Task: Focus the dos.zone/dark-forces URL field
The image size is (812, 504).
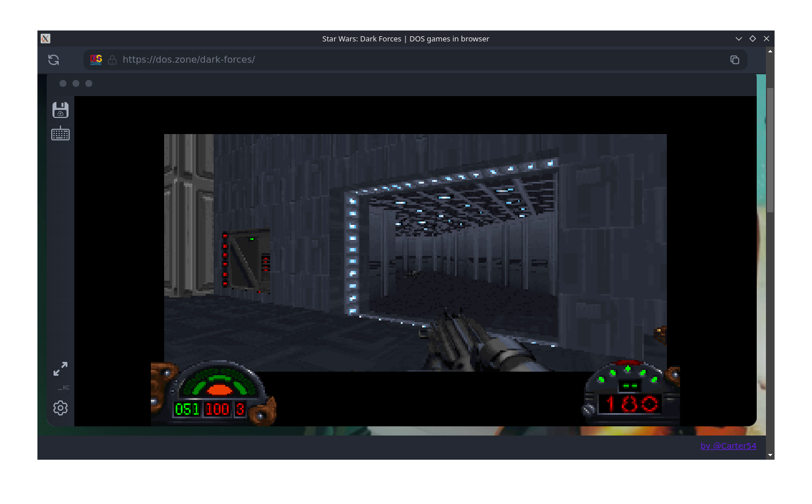Action: (416, 60)
